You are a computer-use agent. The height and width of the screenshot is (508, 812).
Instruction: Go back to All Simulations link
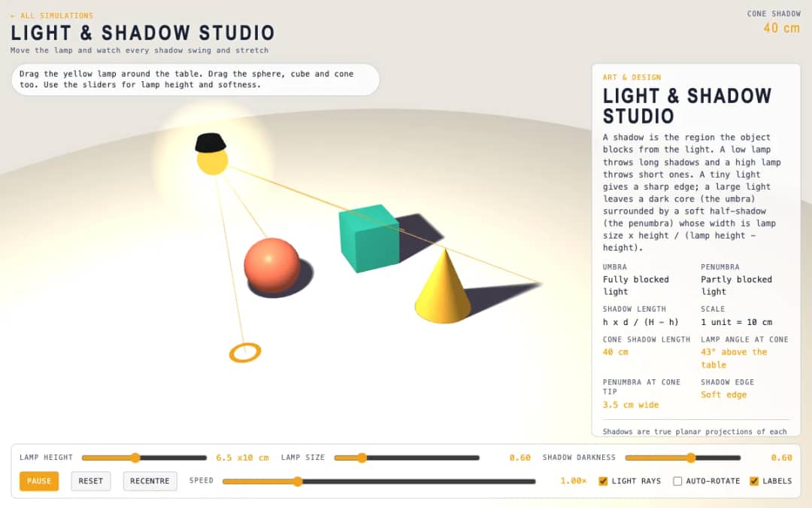(x=52, y=16)
